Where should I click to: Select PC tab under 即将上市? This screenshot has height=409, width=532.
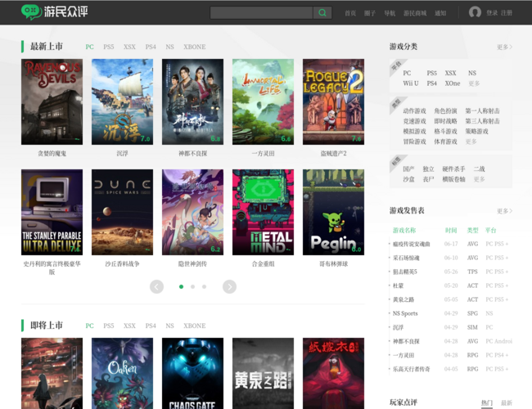89,326
